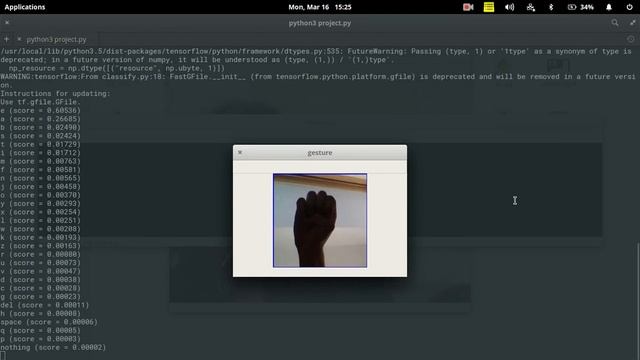The image size is (640, 360).
Task: Click the line 'm (score = 0.00763)'
Action: click(x=40, y=161)
